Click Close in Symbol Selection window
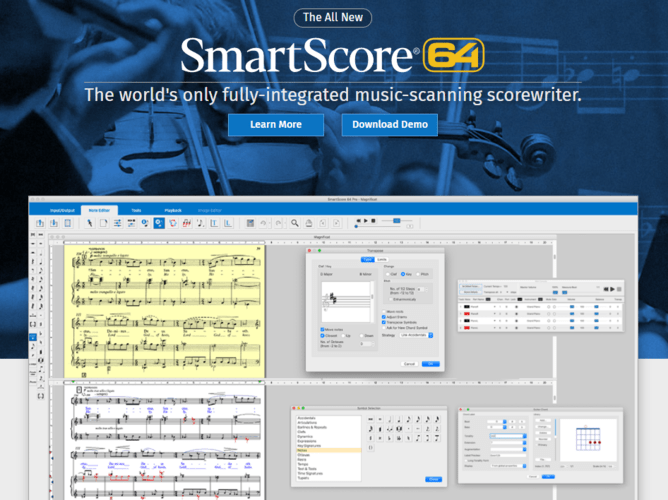 click(x=434, y=479)
